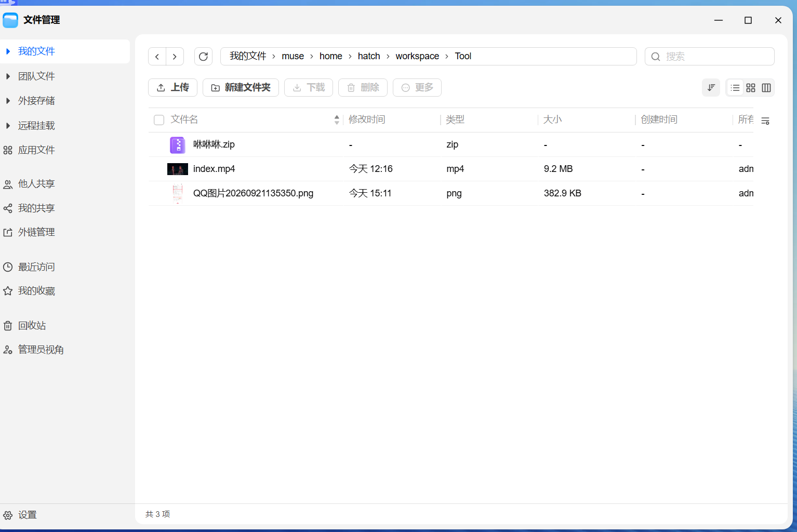Click the 新建文件夹 new folder button
Image resolution: width=797 pixels, height=532 pixels.
click(x=241, y=88)
